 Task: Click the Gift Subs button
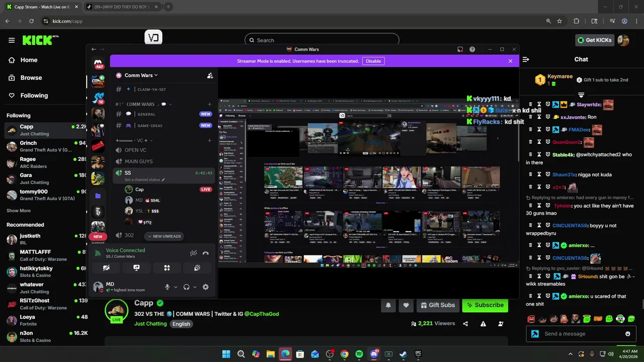[x=438, y=305]
